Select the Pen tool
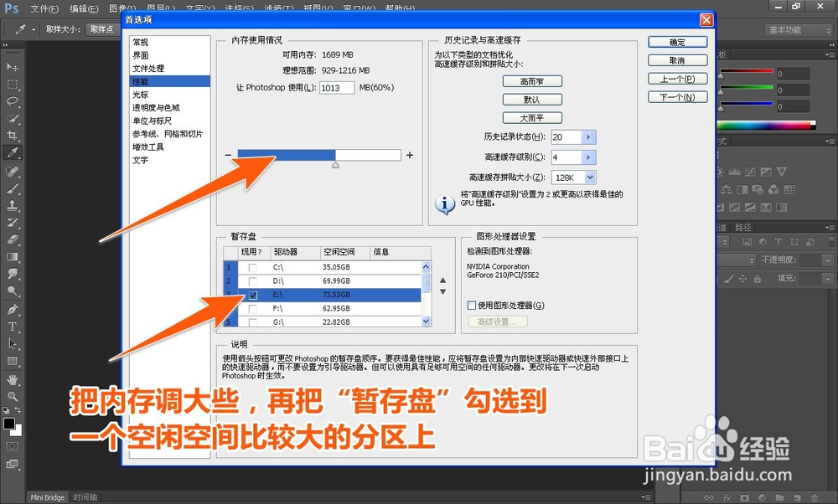Screen dimensions: 838x504 [x=13, y=310]
